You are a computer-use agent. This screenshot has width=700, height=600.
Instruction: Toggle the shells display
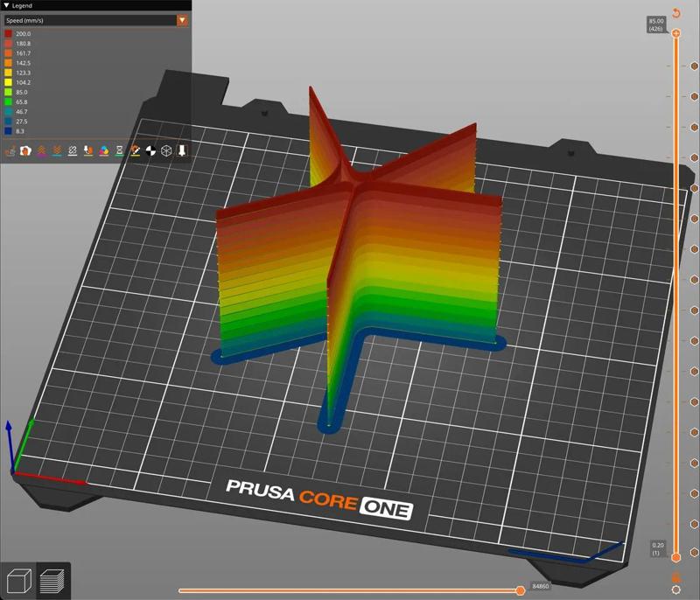pyautogui.click(x=165, y=150)
